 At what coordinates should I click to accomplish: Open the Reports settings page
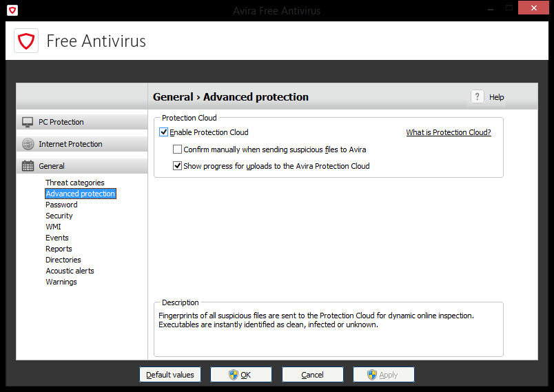[59, 249]
